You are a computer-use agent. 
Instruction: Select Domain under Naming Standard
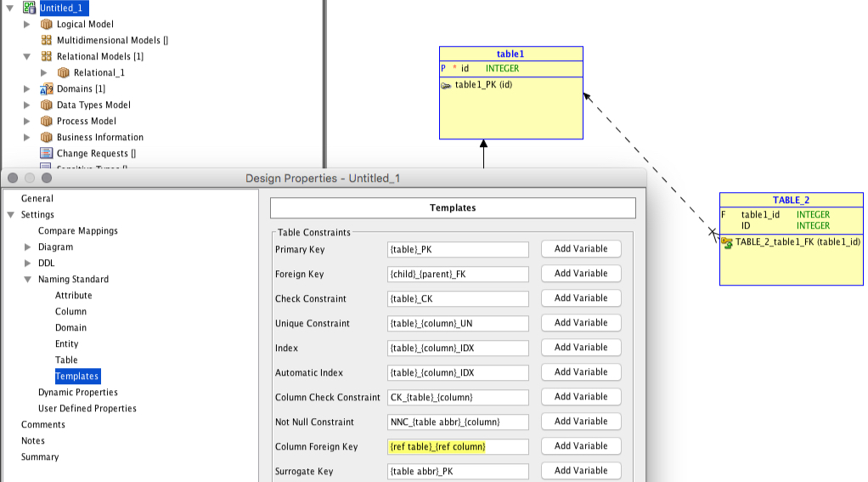pos(70,327)
